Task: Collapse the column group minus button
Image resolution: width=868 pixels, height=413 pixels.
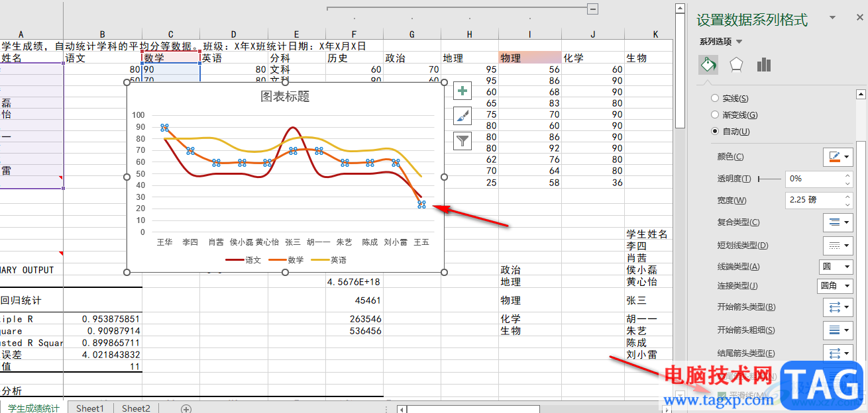Action: pos(593,9)
